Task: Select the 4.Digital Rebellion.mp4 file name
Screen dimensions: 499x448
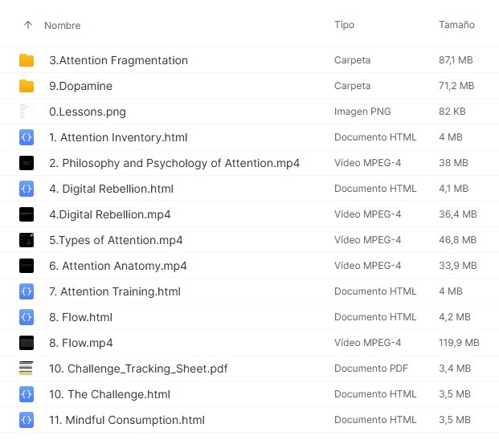Action: (110, 214)
